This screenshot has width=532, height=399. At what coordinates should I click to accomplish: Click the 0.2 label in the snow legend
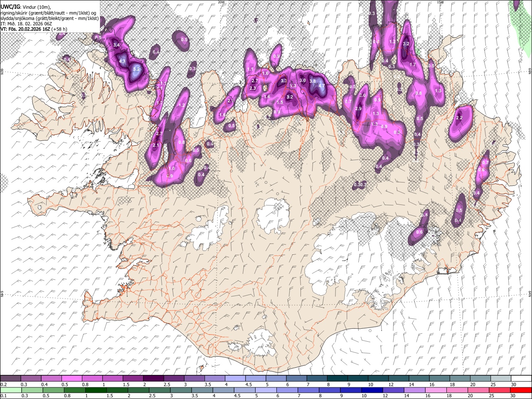[x=3, y=384]
